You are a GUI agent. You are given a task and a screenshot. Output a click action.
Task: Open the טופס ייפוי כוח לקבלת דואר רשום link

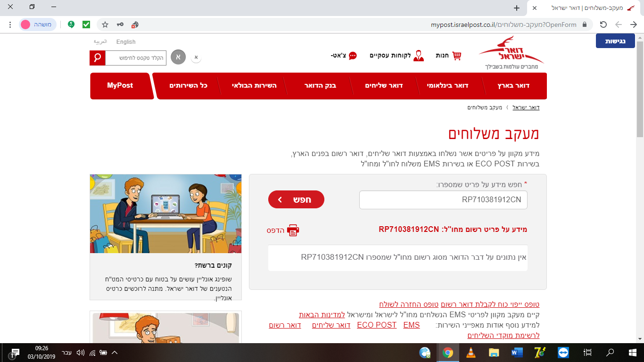[x=490, y=304]
